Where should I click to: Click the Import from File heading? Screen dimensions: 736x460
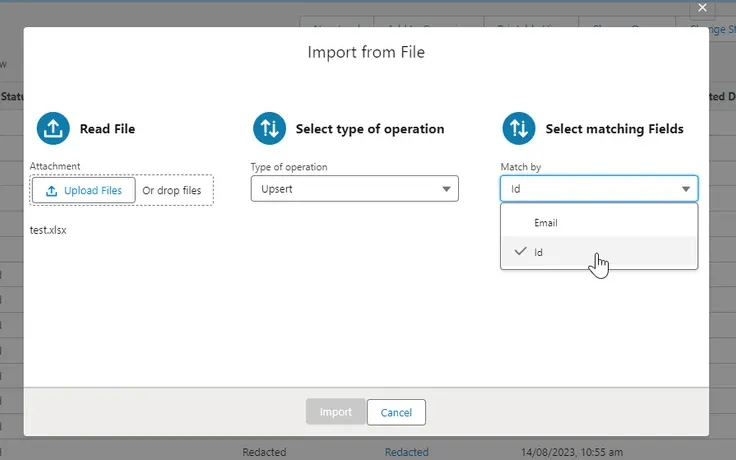(366, 52)
